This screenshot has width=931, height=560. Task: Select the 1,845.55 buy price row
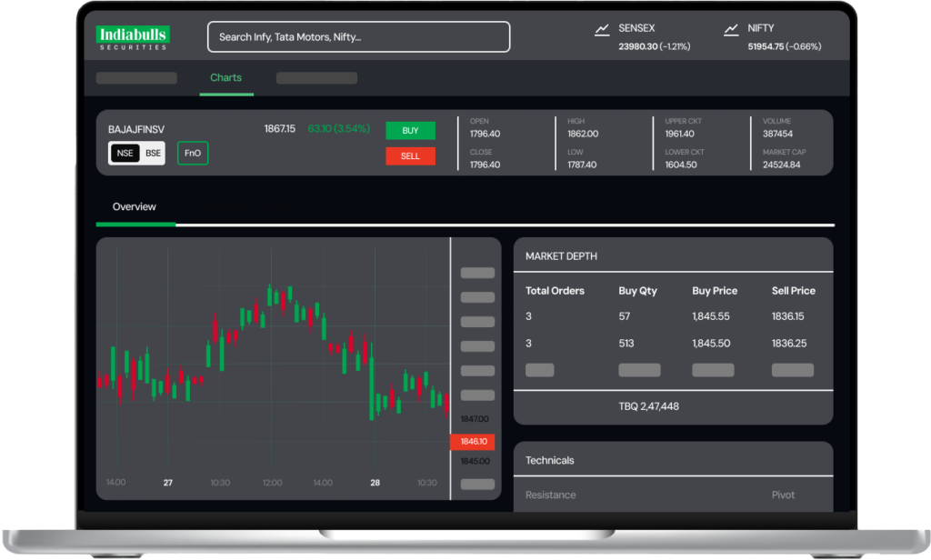(711, 316)
